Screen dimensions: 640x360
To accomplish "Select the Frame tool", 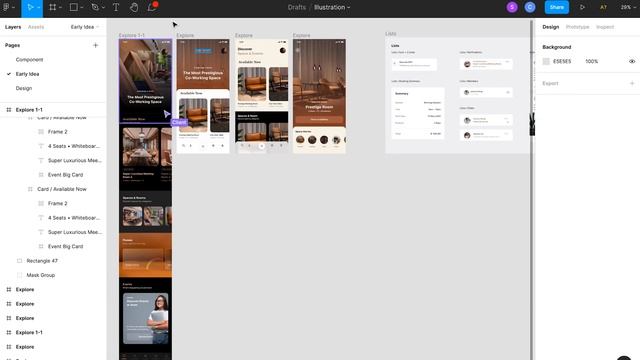I will click(x=53, y=7).
